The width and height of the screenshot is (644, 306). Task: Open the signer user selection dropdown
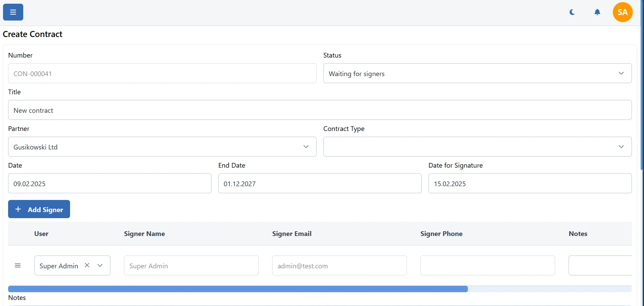point(100,265)
